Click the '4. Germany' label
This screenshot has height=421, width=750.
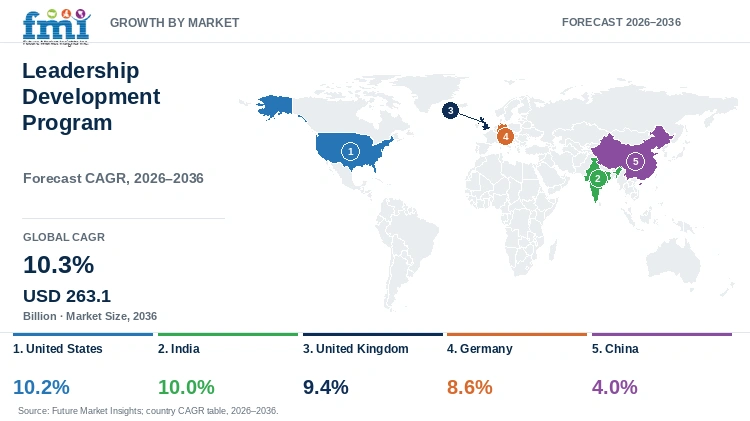(x=480, y=349)
